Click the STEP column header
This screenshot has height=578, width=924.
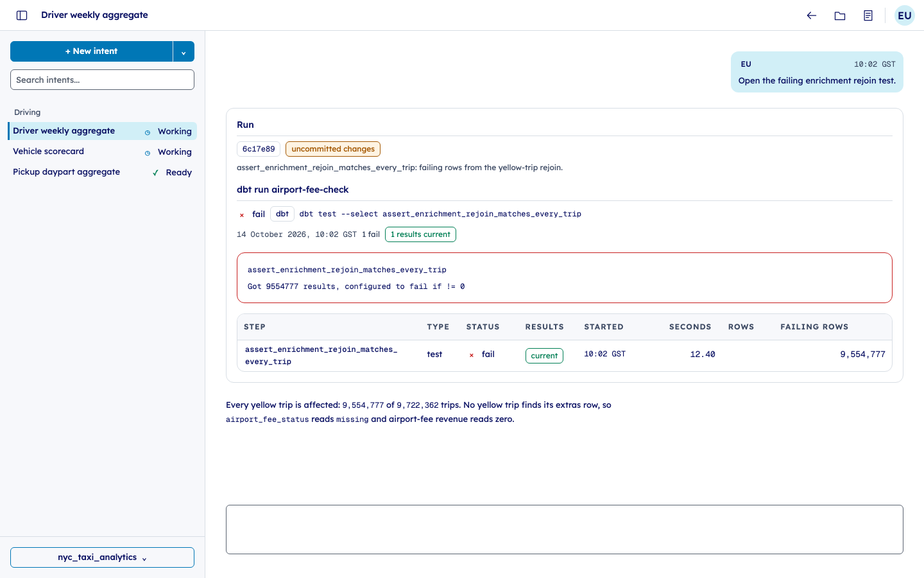tap(255, 327)
